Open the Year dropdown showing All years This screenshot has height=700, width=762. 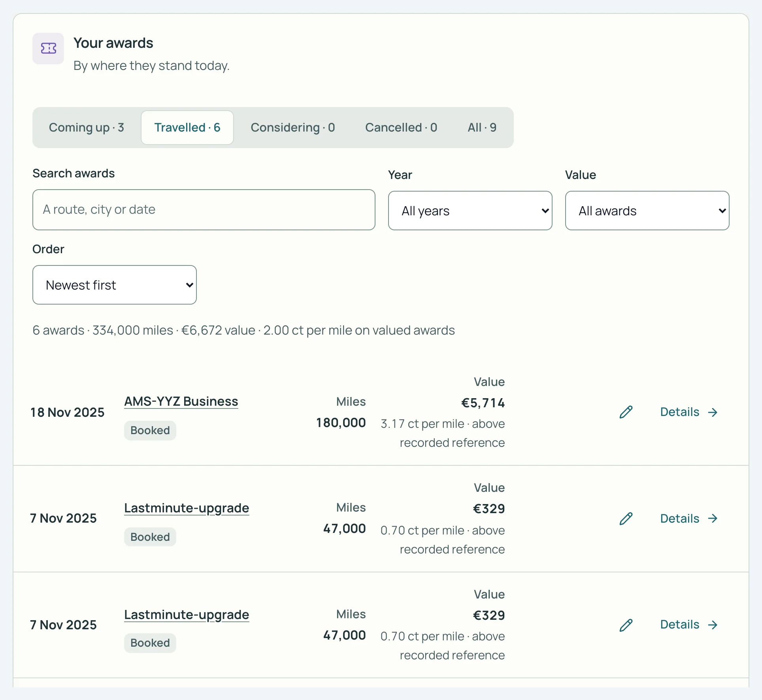[x=470, y=211]
